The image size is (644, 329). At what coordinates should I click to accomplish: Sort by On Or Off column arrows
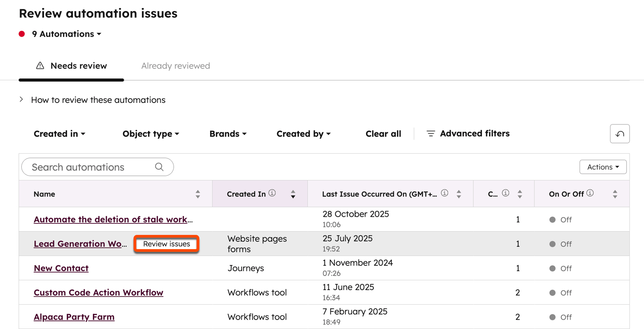coord(615,194)
